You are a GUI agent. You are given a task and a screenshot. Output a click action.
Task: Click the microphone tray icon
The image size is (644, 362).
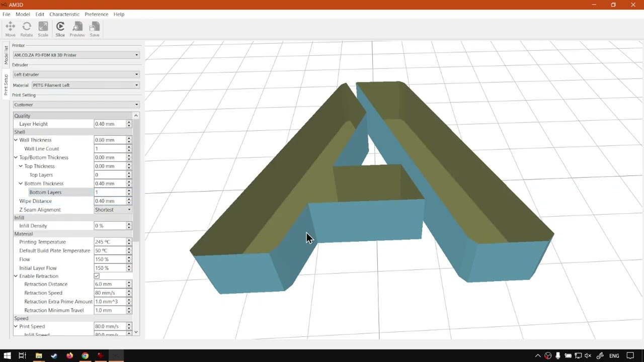[558, 356]
